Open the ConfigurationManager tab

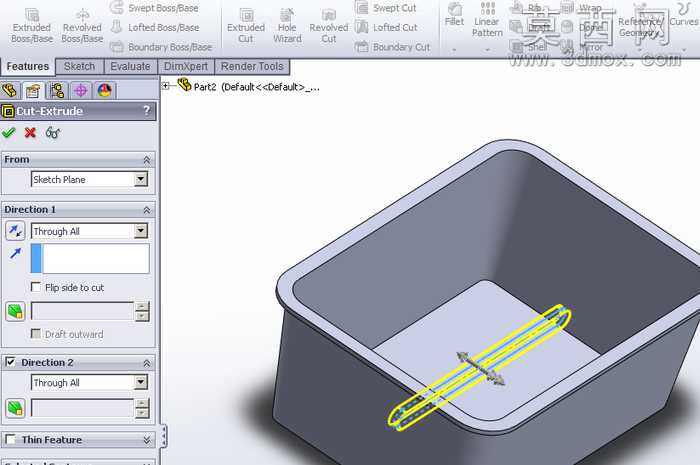click(57, 91)
